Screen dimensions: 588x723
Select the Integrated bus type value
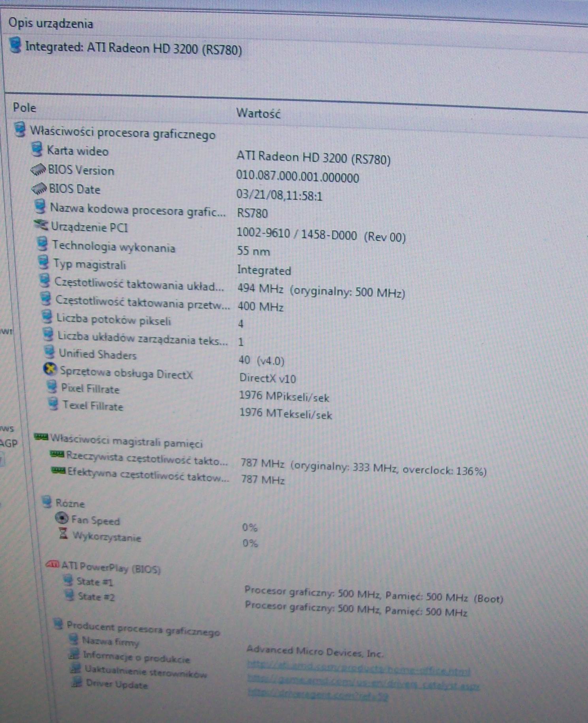[x=264, y=270]
